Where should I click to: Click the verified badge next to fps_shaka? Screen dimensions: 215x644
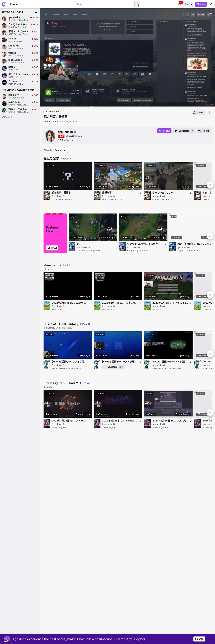coord(75,132)
